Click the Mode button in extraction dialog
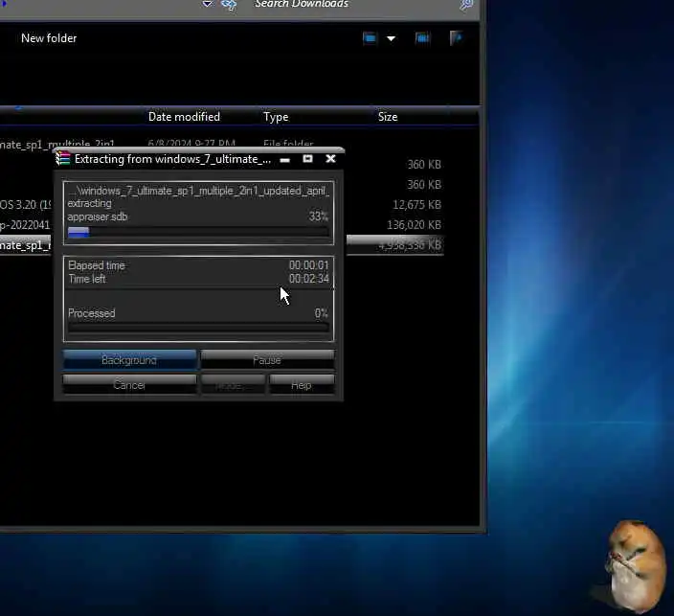 (x=233, y=384)
